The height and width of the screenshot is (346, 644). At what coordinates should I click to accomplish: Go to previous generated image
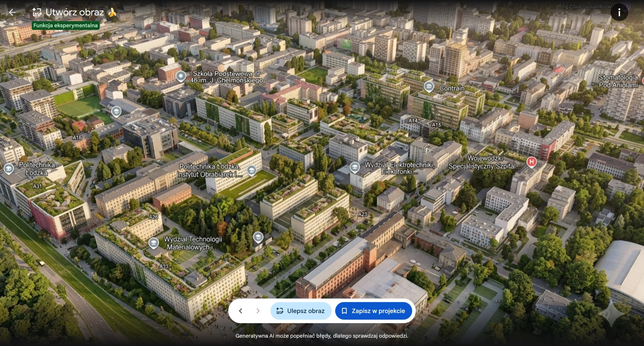[240, 311]
